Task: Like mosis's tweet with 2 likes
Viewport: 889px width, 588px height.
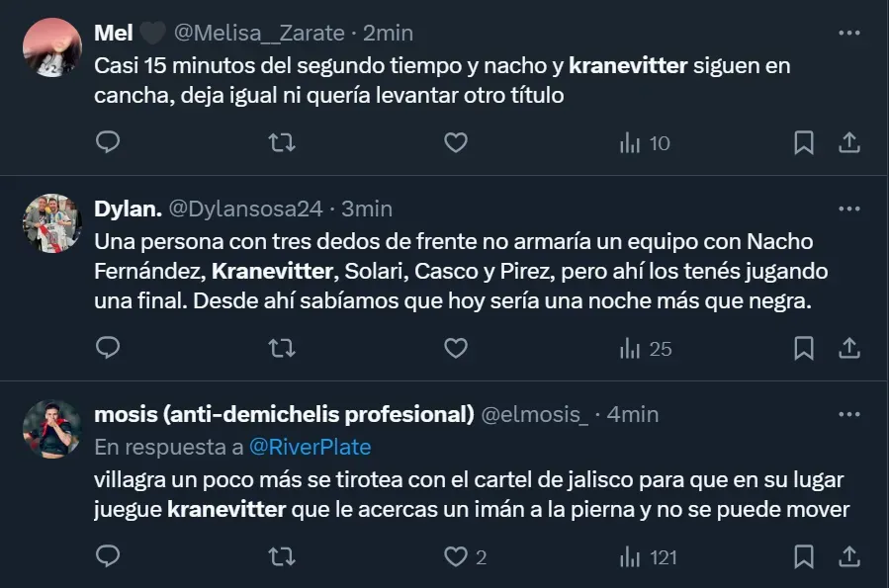Action: 455,557
